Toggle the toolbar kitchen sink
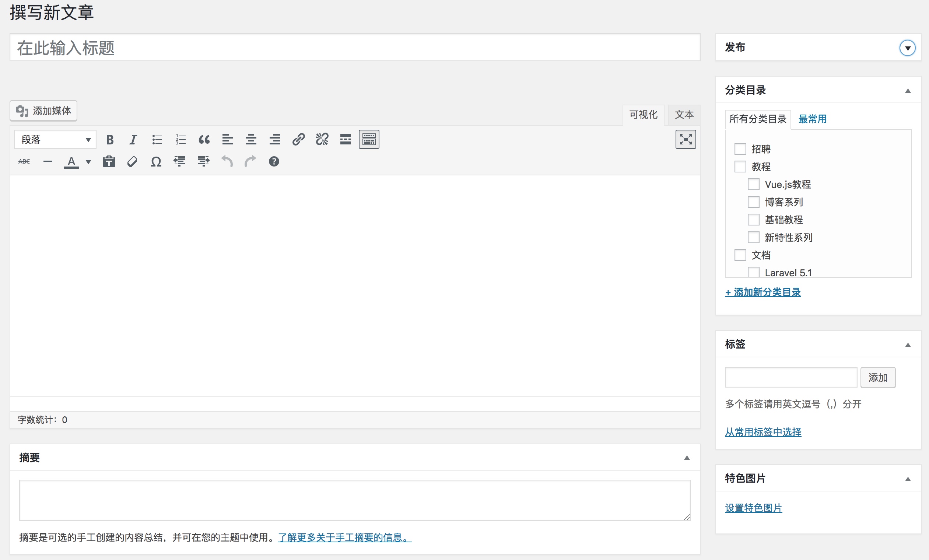 click(369, 140)
